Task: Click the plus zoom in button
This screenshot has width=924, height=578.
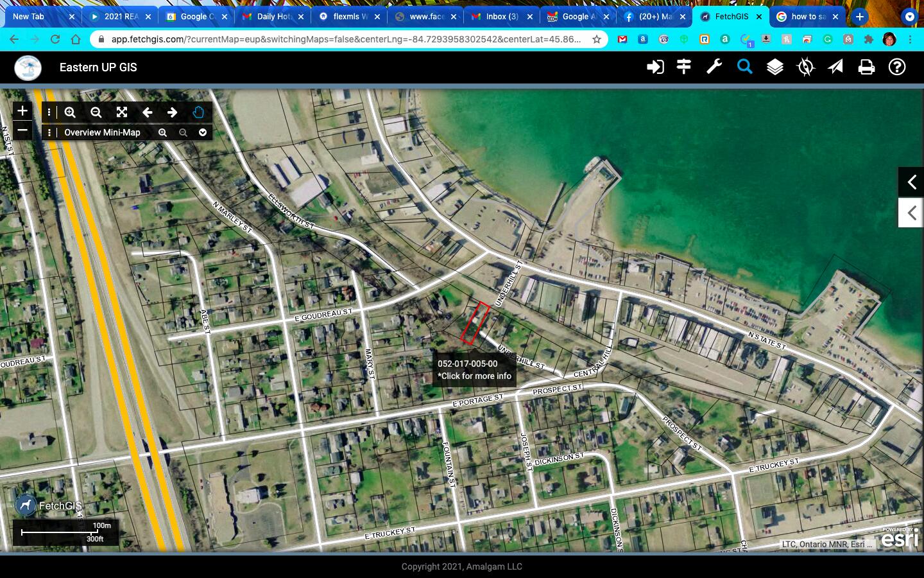Action: [22, 111]
